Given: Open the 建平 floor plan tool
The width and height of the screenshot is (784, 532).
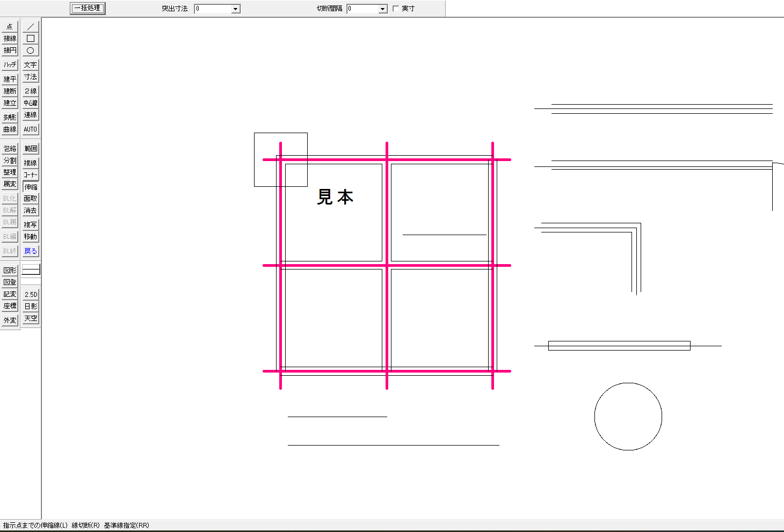Looking at the screenshot, I should pos(10,79).
